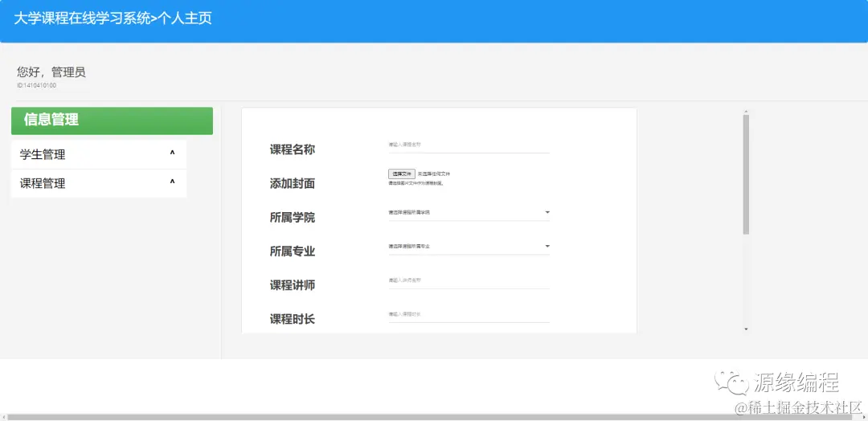Click the form scrollbar down arrow
868x421 pixels.
pyautogui.click(x=746, y=329)
